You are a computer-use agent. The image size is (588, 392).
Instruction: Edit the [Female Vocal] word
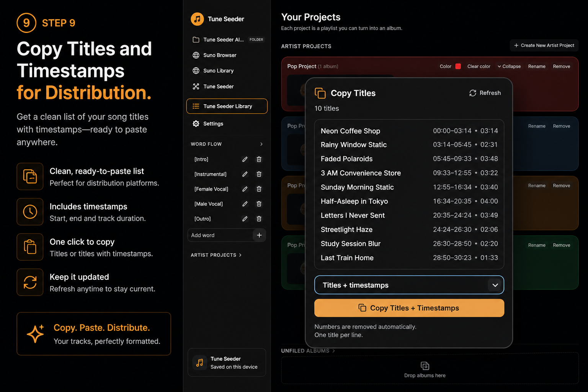click(x=245, y=189)
